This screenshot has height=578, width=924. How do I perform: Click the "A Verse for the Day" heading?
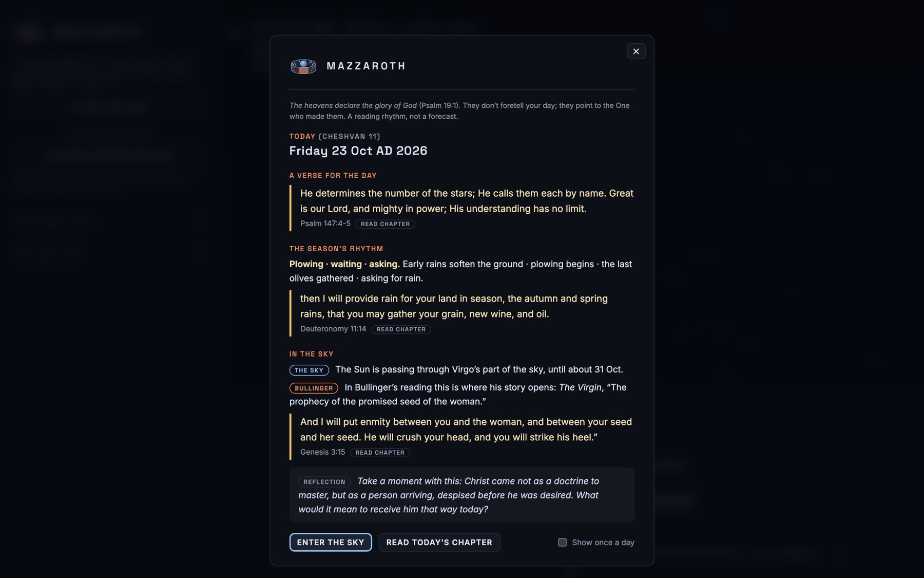click(333, 176)
